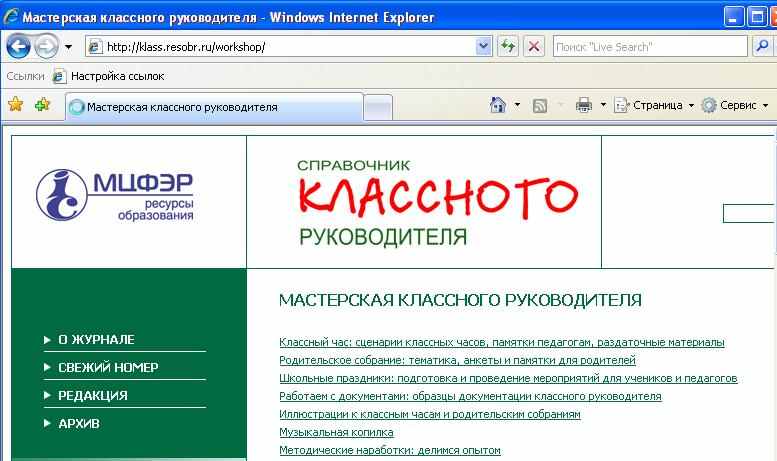This screenshot has width=777, height=461.
Task: Open the Родительское собрание link
Action: tap(457, 360)
